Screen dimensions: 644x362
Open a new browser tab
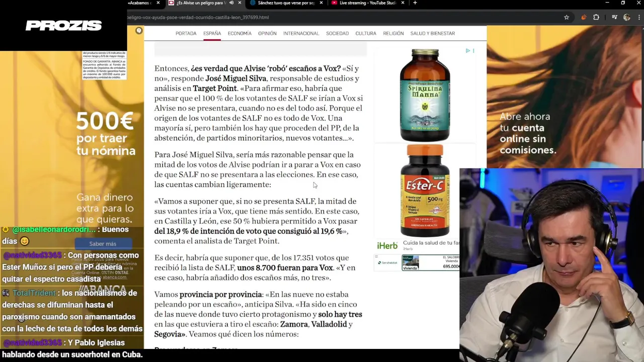click(x=415, y=3)
